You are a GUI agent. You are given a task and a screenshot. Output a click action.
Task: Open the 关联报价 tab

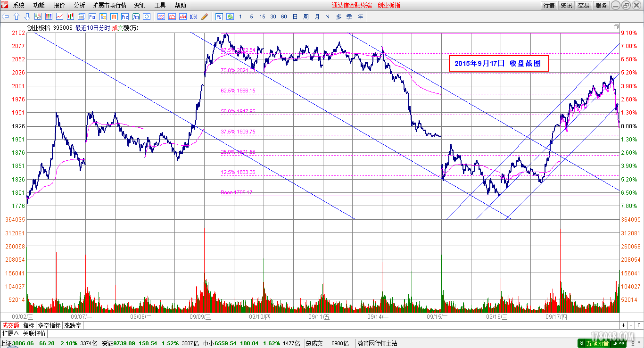click(x=34, y=333)
